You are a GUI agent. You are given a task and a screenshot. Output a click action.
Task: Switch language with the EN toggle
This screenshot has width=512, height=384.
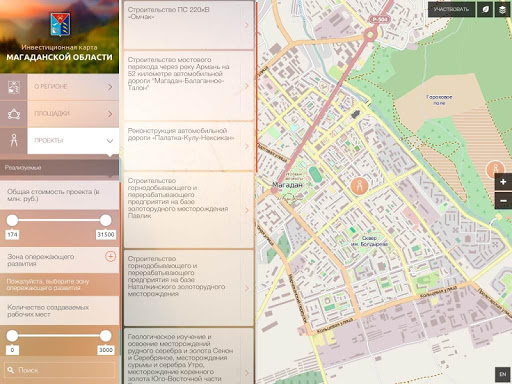(503, 374)
